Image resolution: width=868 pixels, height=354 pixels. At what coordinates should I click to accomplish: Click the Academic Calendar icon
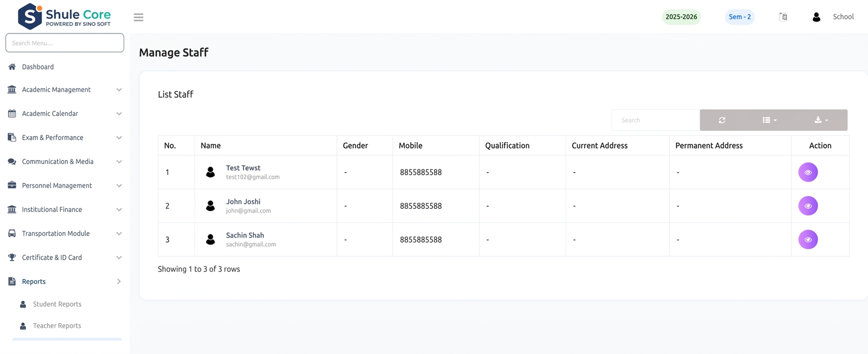(x=12, y=113)
